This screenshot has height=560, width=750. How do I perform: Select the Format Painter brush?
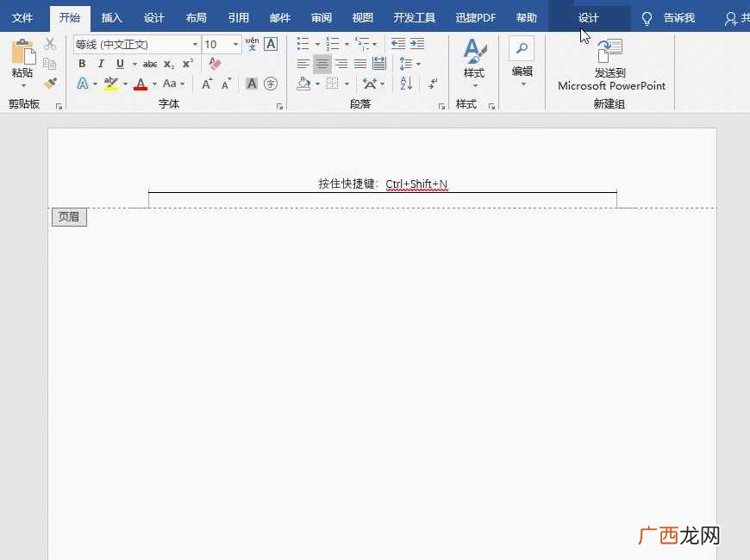point(50,84)
